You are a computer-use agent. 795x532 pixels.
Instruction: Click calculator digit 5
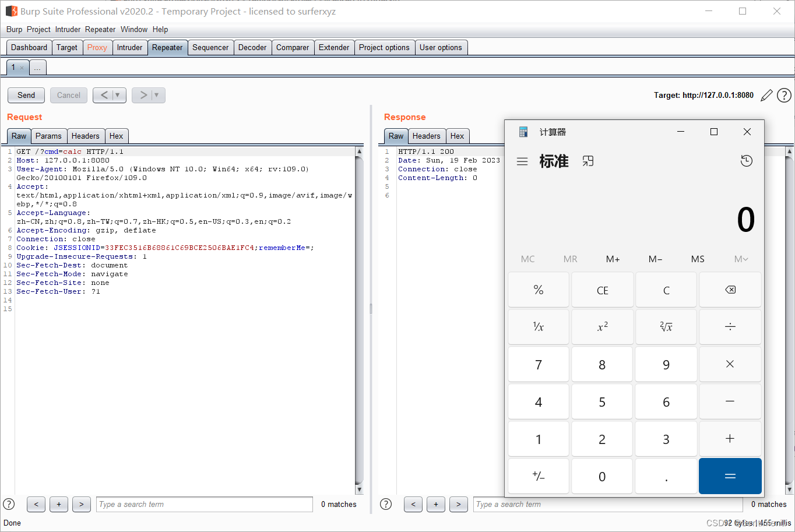602,401
